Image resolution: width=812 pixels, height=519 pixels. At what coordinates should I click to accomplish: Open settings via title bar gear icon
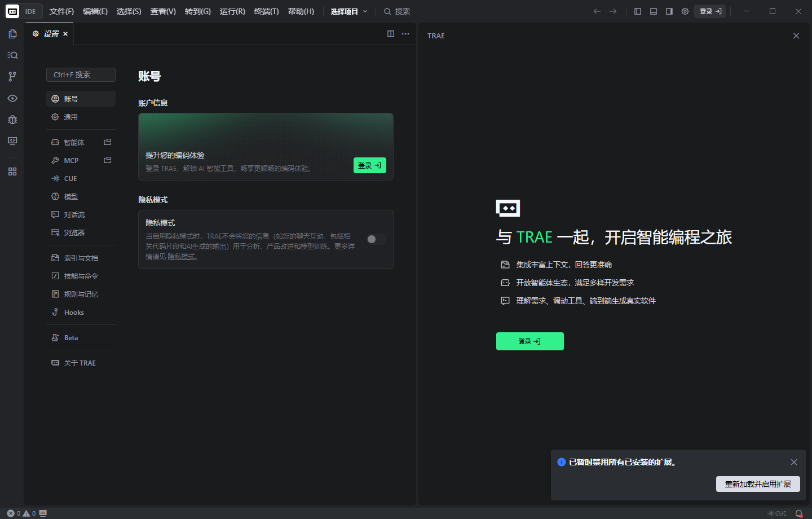[x=685, y=11]
